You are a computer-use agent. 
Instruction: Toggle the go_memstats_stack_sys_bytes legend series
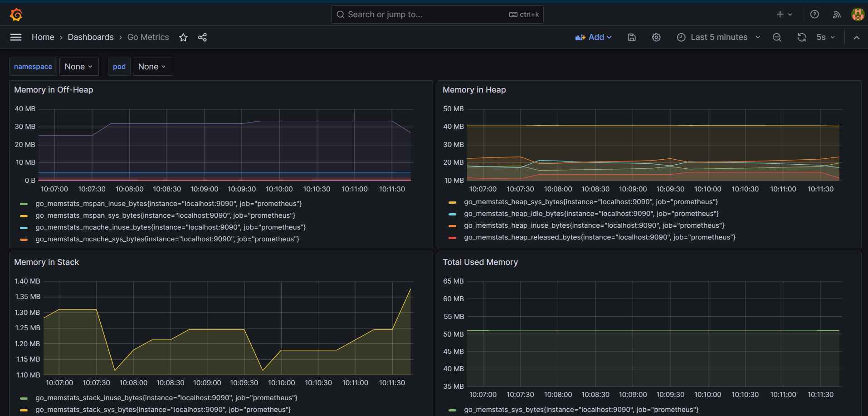(163, 410)
